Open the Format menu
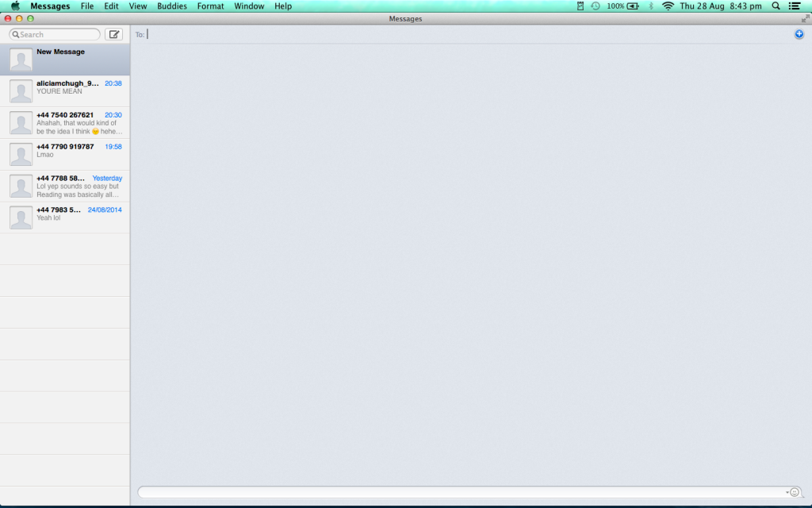Screen dimensions: 812x508 (x=210, y=6)
